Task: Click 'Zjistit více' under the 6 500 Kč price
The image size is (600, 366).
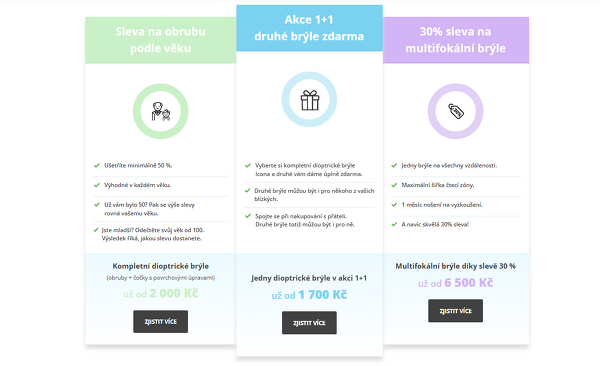Action: pyautogui.click(x=455, y=311)
